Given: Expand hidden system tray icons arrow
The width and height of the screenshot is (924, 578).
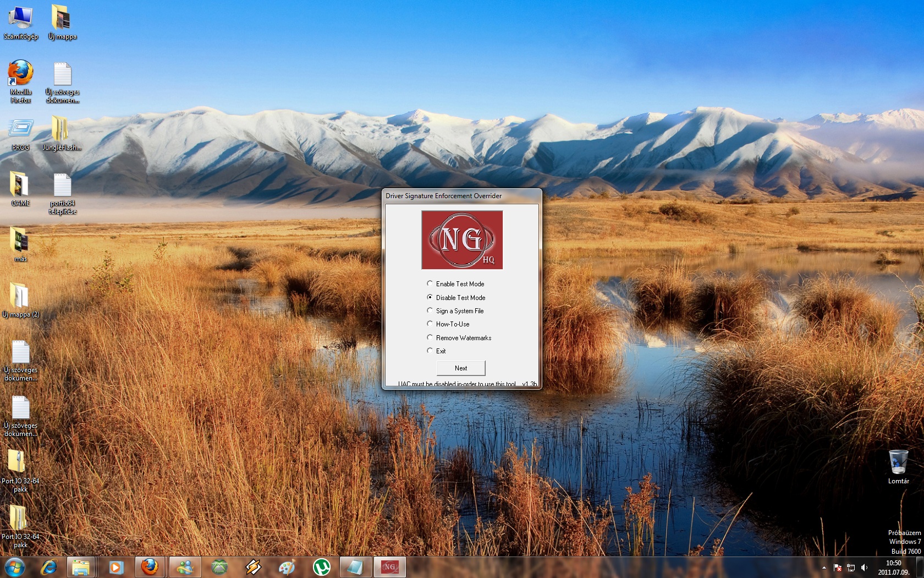Looking at the screenshot, I should [824, 568].
